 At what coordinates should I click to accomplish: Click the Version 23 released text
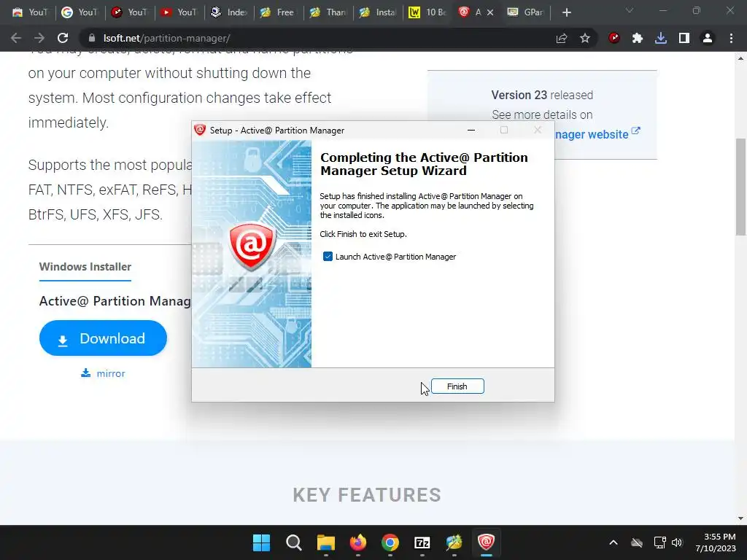click(x=542, y=95)
